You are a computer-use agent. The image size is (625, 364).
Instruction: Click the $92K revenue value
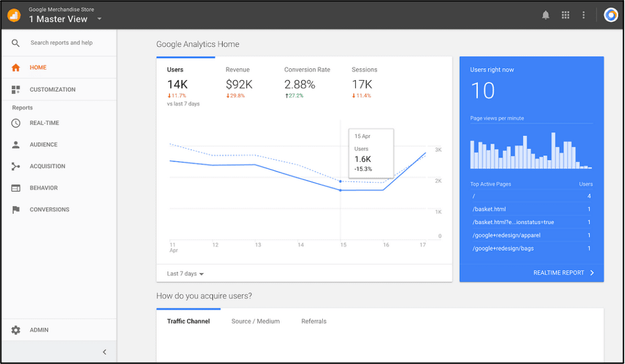[239, 84]
